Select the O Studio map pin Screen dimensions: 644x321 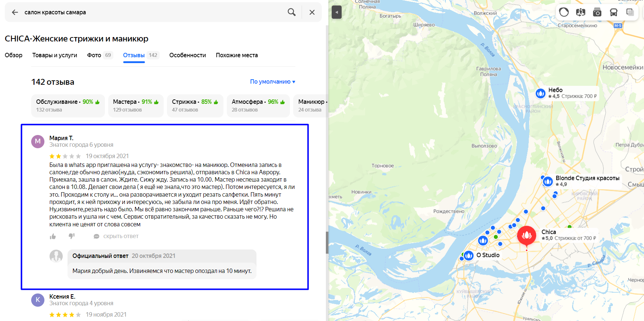click(x=469, y=255)
